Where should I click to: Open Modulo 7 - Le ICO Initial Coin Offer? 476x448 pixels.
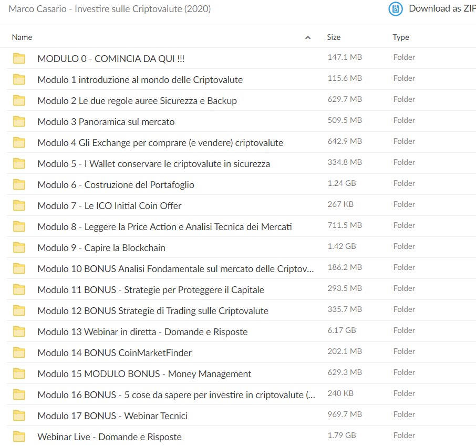pyautogui.click(x=109, y=205)
